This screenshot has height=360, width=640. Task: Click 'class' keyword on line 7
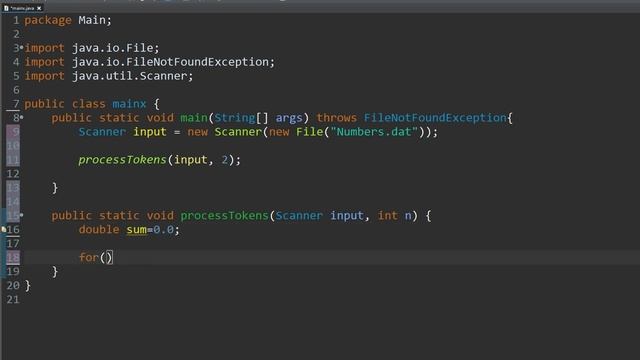coord(89,104)
